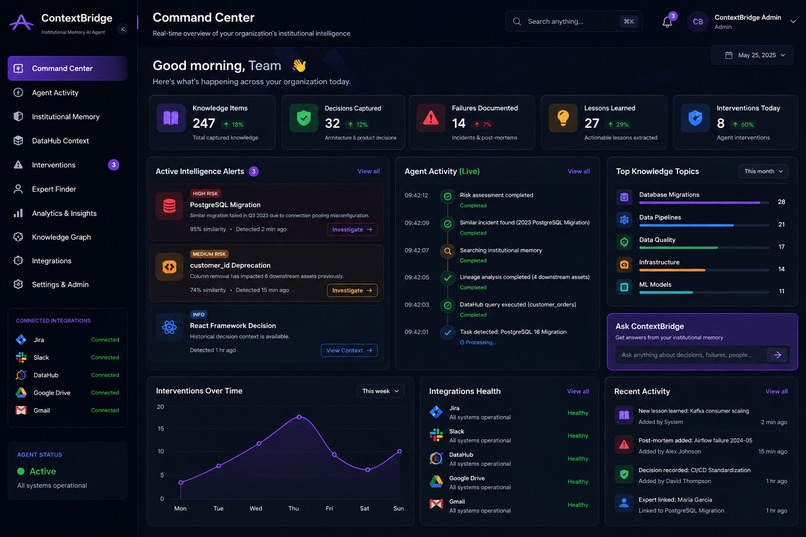The width and height of the screenshot is (806, 537).
Task: Navigate to Expert Finder
Action: (x=67, y=189)
